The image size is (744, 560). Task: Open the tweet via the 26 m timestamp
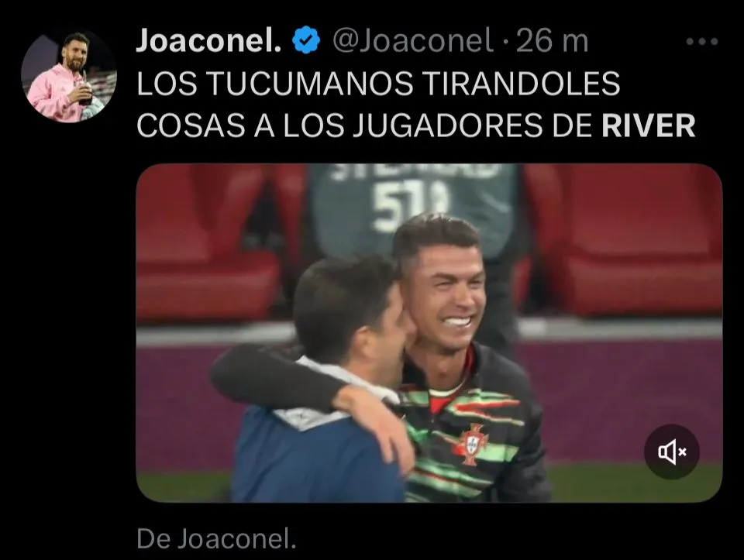pyautogui.click(x=553, y=41)
